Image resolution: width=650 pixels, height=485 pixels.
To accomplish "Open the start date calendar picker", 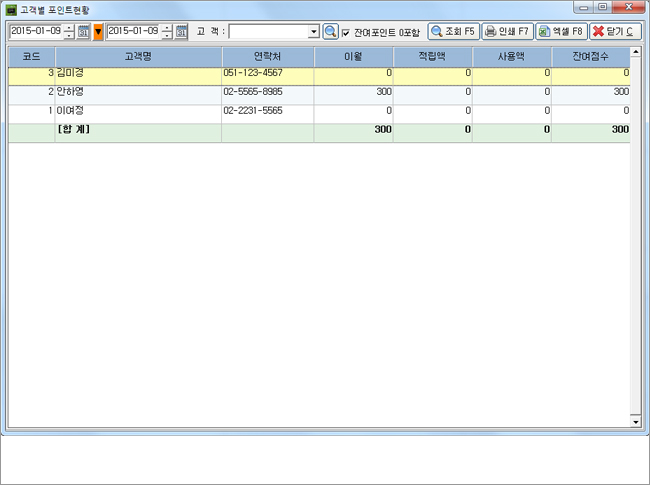I will (83, 32).
